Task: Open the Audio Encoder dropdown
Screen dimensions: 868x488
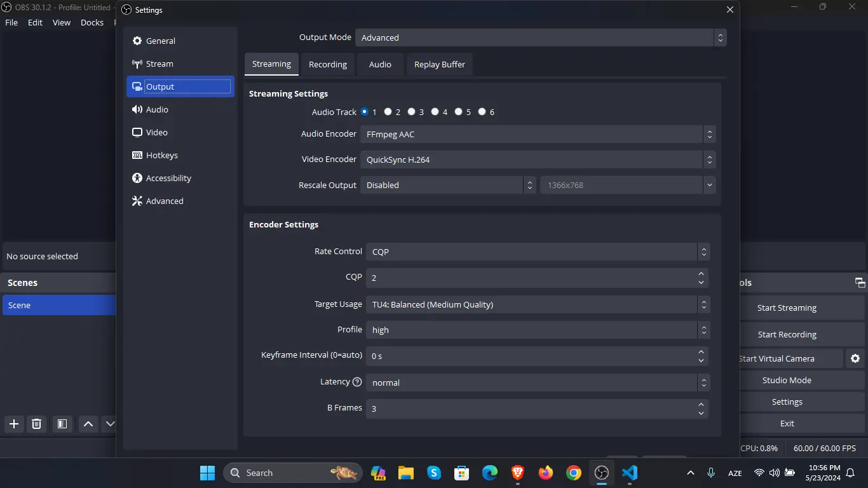Action: pos(538,134)
